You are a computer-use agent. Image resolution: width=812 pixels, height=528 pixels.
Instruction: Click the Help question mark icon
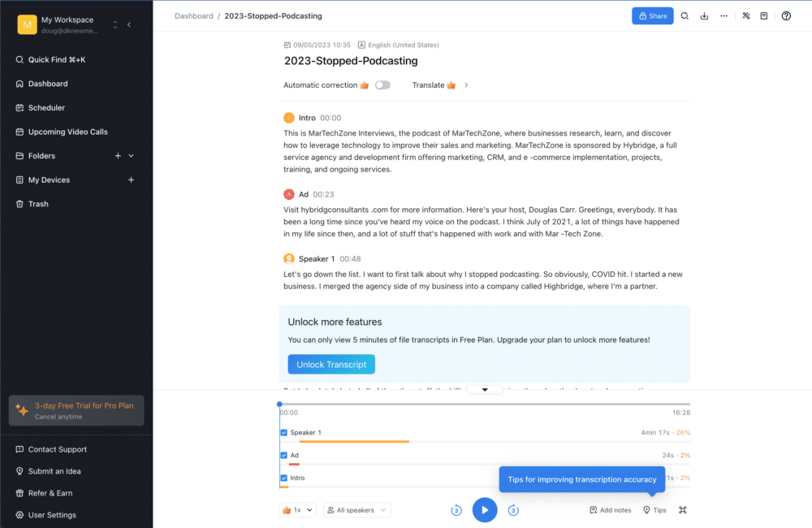pos(784,15)
